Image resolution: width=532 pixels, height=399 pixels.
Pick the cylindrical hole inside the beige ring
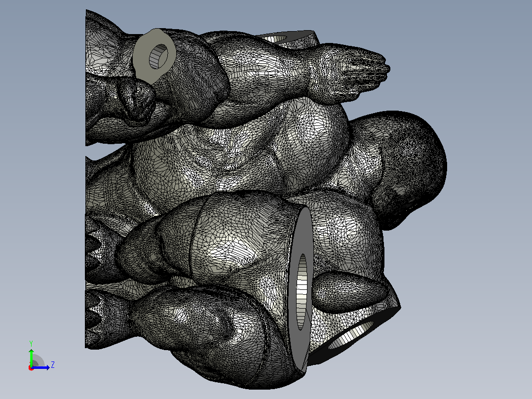(158, 56)
